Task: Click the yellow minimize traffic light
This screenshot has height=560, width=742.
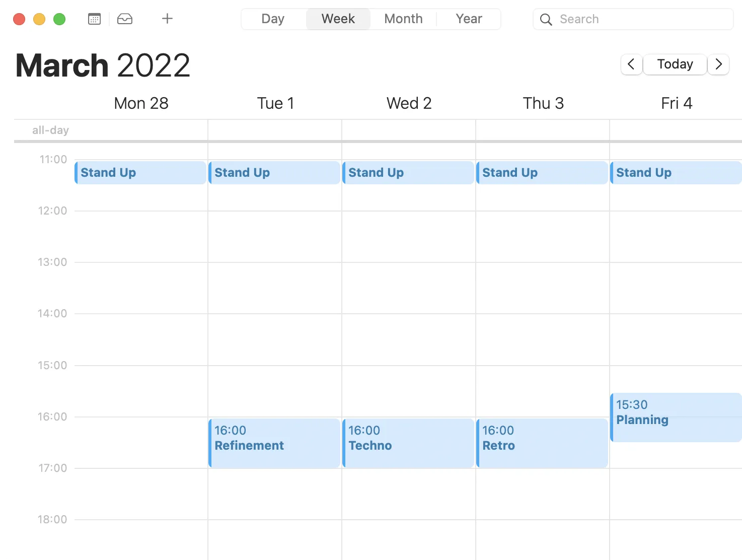Action: click(39, 19)
